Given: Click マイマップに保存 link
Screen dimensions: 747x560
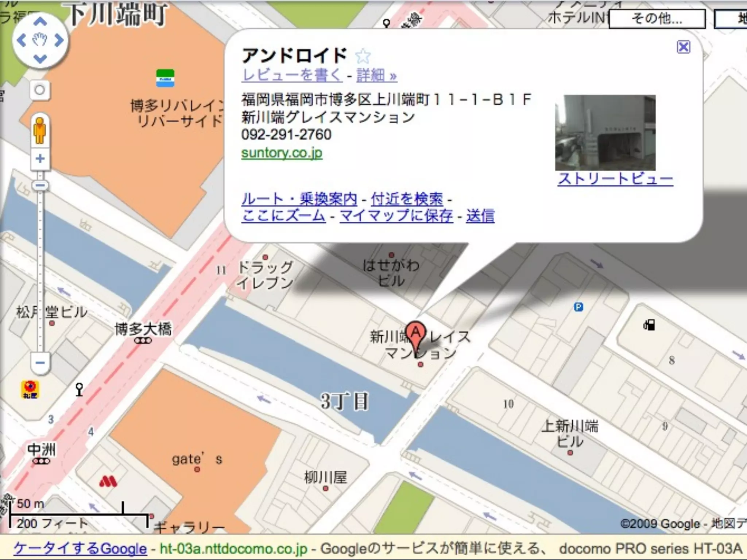Looking at the screenshot, I should tap(396, 215).
